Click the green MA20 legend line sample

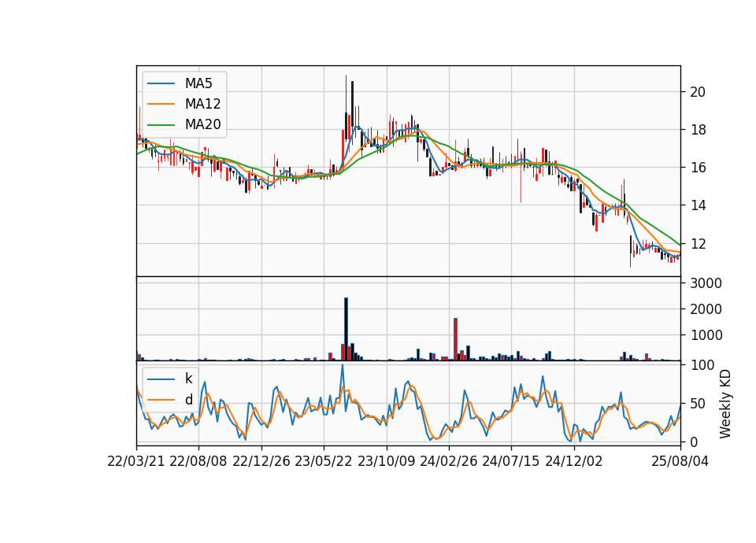(x=161, y=124)
